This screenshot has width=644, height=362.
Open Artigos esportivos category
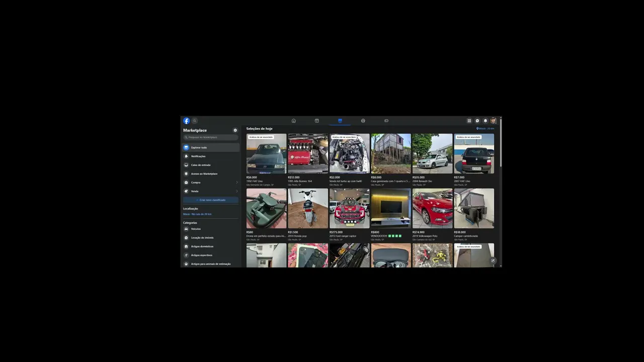[x=211, y=255]
